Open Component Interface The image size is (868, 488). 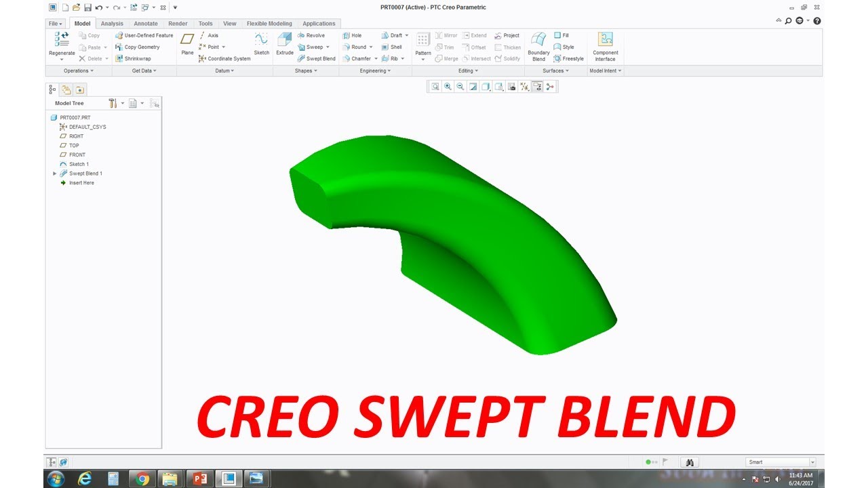coord(606,45)
